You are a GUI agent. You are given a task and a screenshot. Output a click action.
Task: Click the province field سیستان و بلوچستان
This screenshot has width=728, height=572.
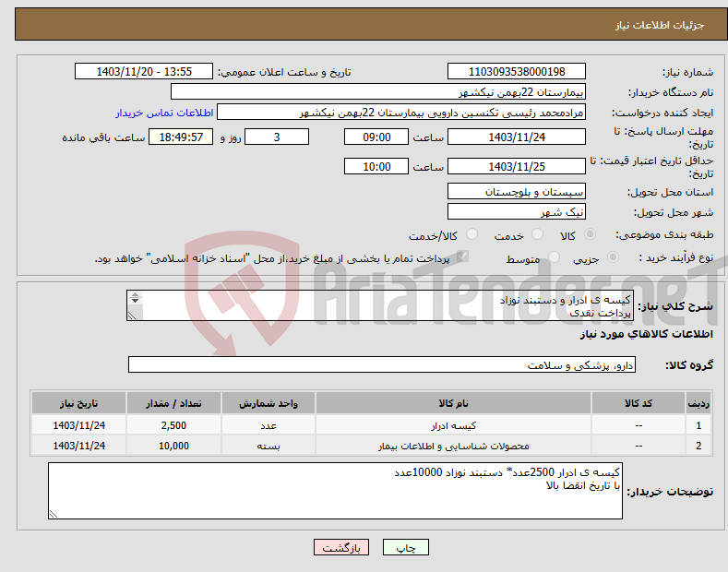pyautogui.click(x=517, y=191)
